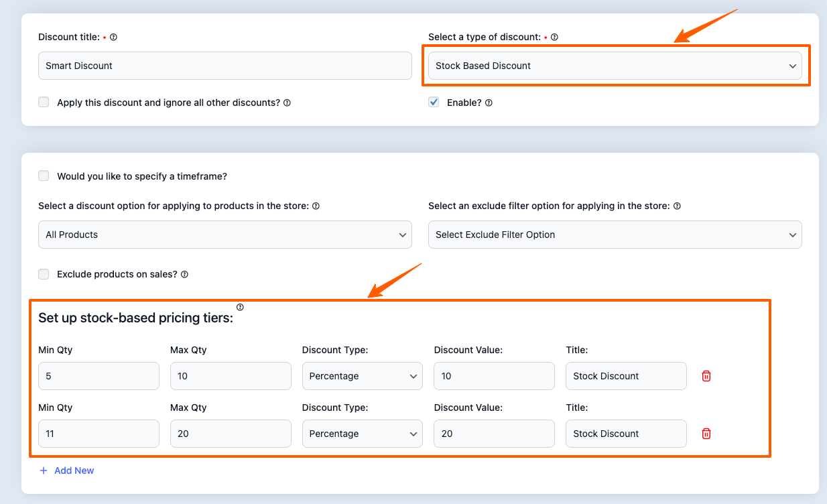Screen dimensions: 827x504
Task: Open the Stock Based Discount type dropdown
Action: pyautogui.click(x=615, y=66)
